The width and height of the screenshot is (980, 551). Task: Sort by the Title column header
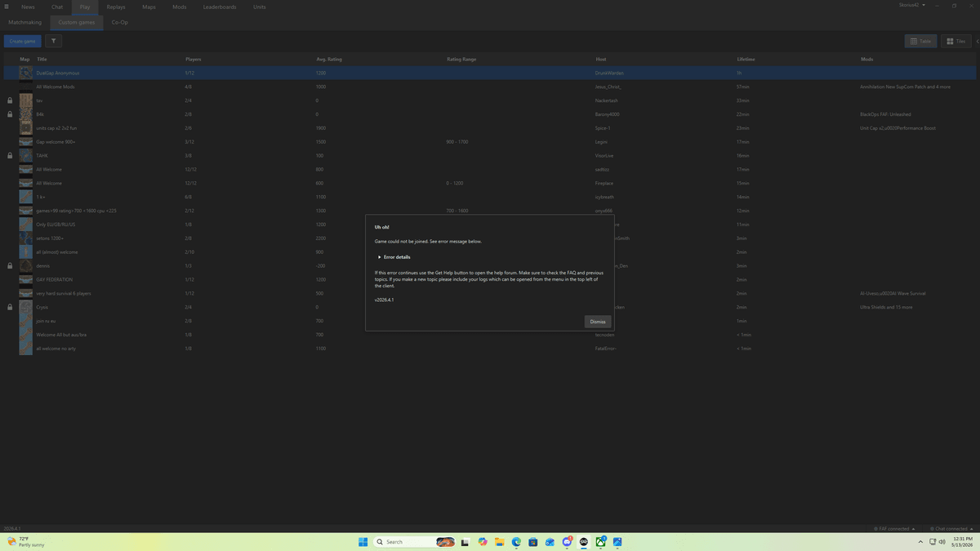coord(42,60)
